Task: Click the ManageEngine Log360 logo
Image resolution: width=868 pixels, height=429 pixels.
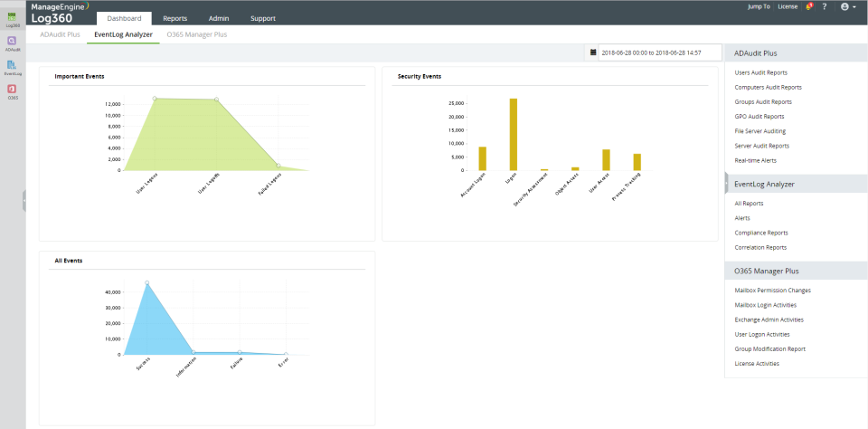Action: (x=61, y=13)
